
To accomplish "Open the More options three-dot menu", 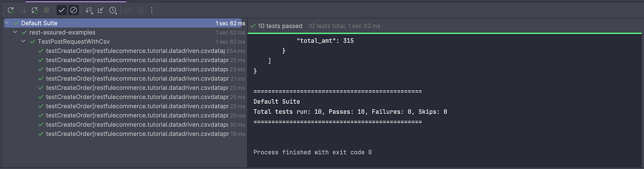I will (x=152, y=10).
